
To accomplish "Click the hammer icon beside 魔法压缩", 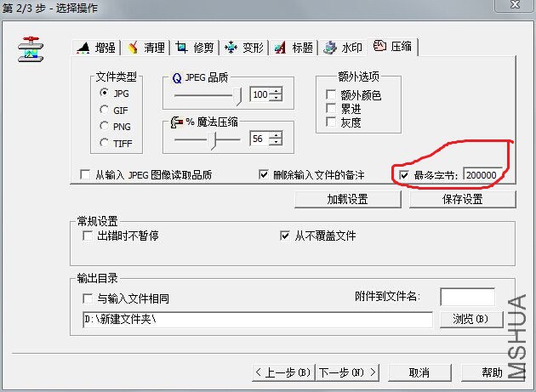I will 177,122.
